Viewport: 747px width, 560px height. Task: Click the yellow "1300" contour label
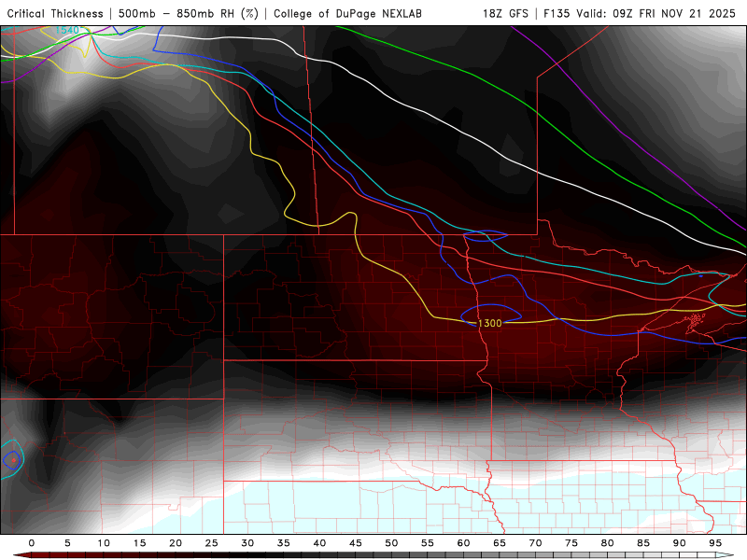[489, 323]
